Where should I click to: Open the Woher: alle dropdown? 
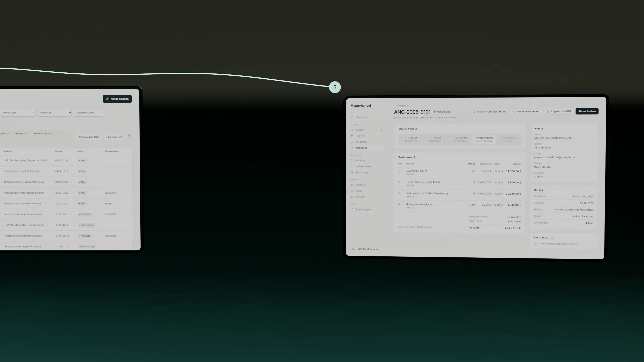[17, 113]
